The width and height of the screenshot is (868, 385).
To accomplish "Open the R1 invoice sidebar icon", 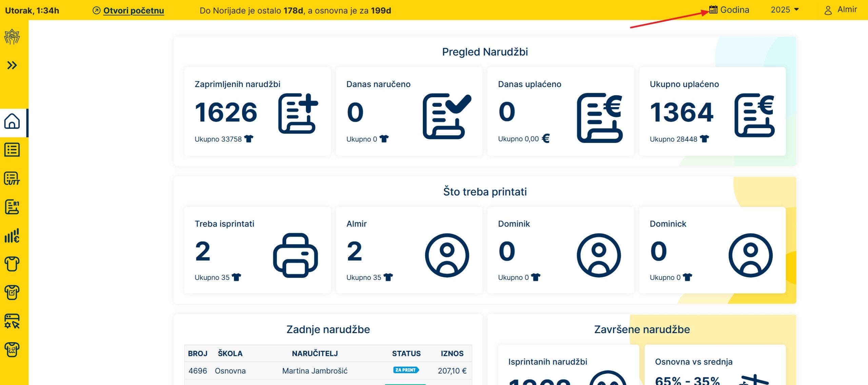I will tap(12, 207).
